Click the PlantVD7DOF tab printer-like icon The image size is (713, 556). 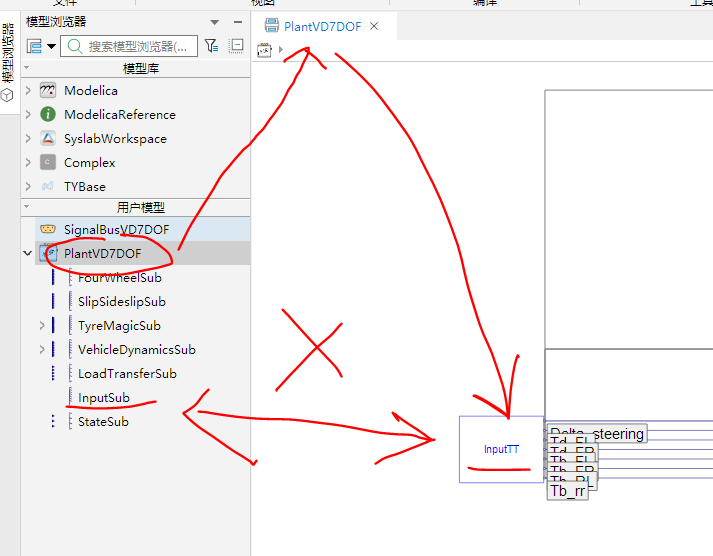(272, 25)
